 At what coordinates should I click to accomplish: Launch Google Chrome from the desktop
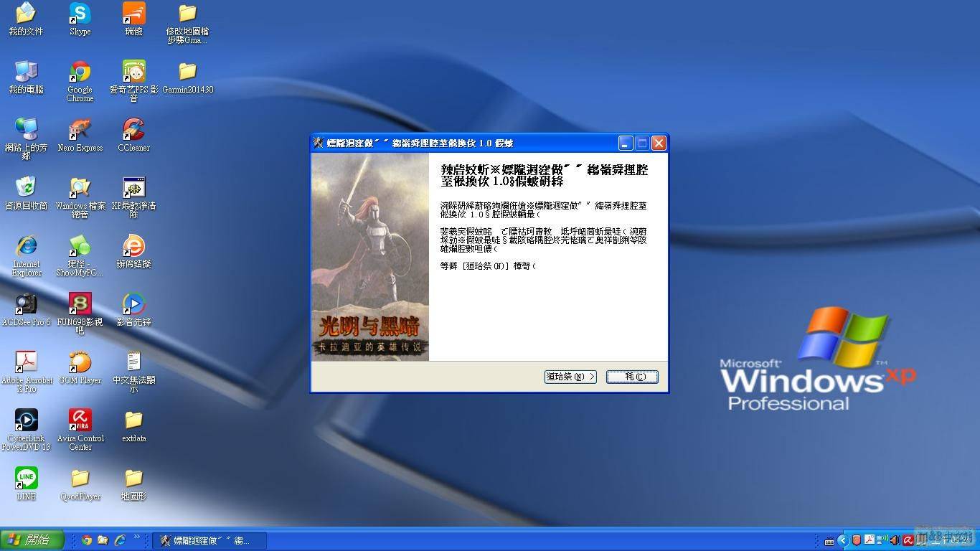coord(80,81)
